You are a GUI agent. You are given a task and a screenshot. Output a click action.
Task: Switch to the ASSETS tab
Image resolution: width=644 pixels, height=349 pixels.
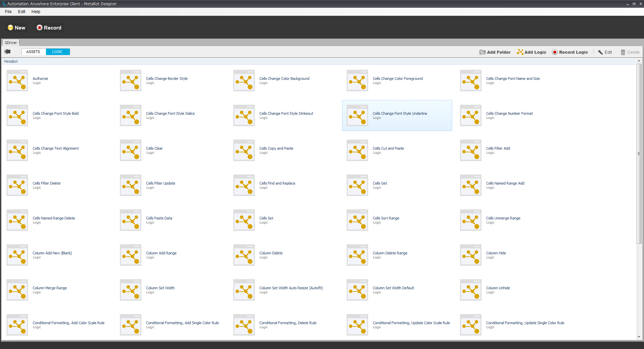[x=34, y=52]
